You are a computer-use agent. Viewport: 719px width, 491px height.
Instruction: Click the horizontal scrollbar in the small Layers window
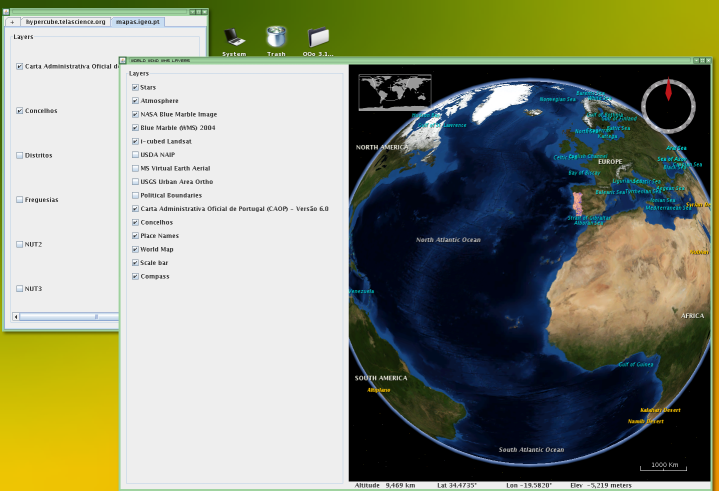[60, 316]
